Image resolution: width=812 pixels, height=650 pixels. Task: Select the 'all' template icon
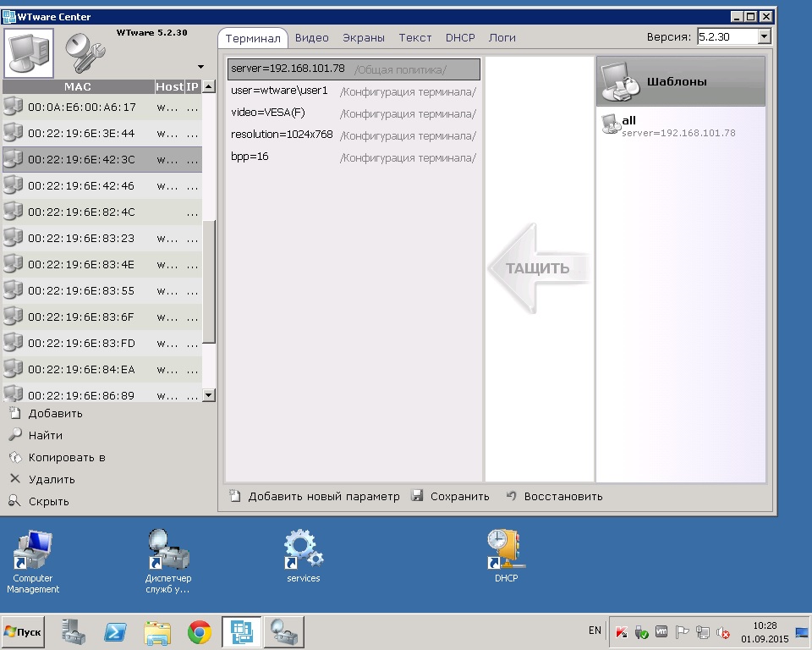610,125
